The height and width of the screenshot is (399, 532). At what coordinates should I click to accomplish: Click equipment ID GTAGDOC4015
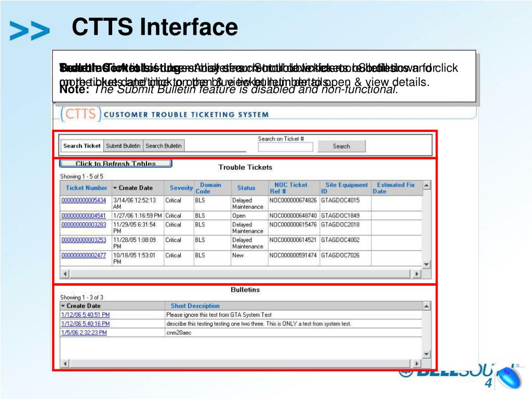340,200
